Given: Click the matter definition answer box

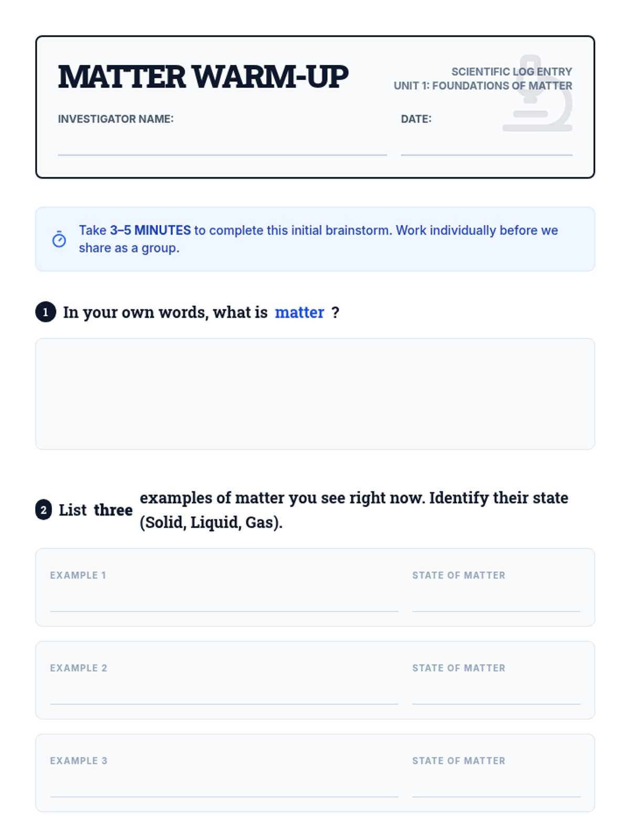Looking at the screenshot, I should pyautogui.click(x=315, y=394).
